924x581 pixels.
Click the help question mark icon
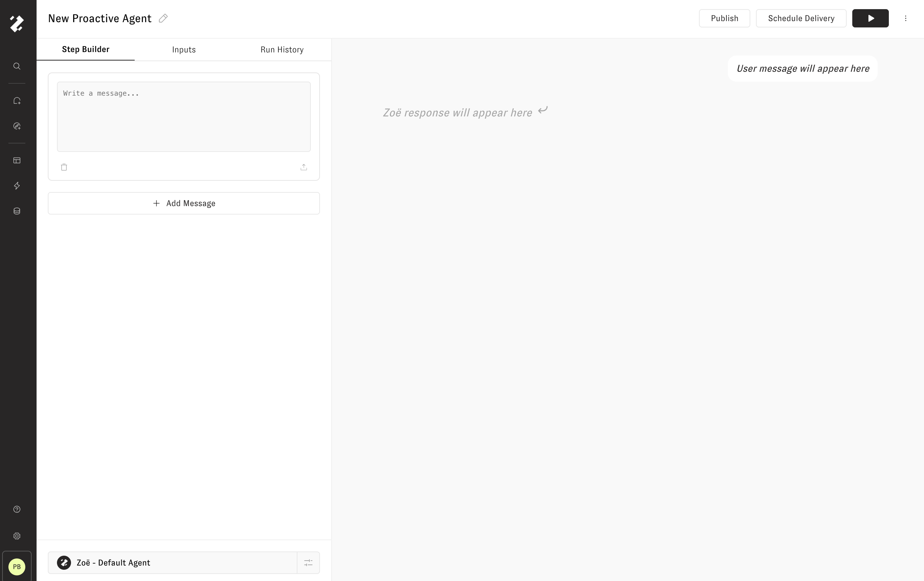click(x=17, y=509)
